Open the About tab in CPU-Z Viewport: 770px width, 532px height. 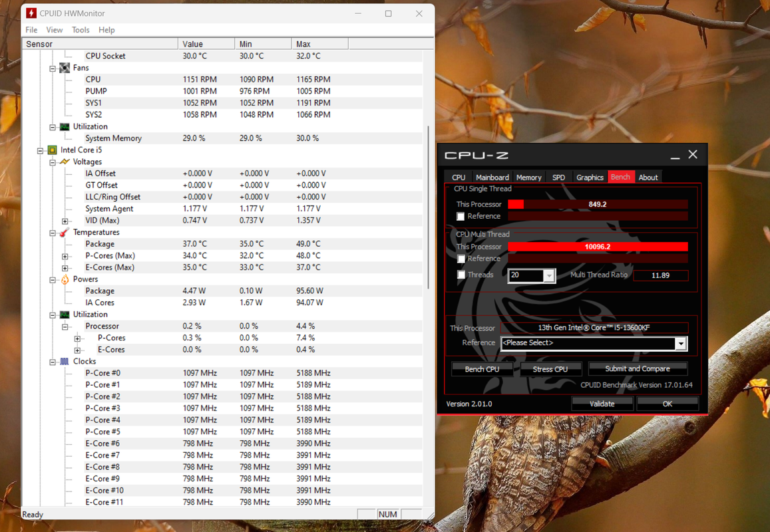648,178
